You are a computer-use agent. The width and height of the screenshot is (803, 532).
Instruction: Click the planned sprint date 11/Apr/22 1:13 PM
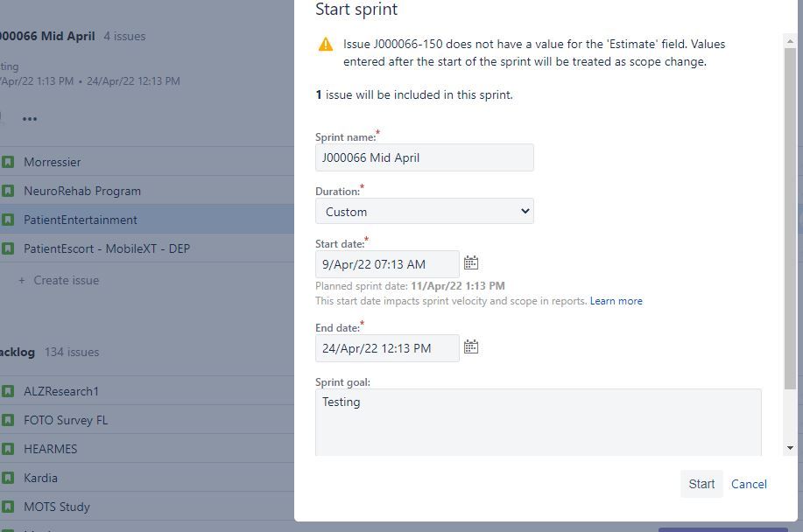(x=458, y=286)
